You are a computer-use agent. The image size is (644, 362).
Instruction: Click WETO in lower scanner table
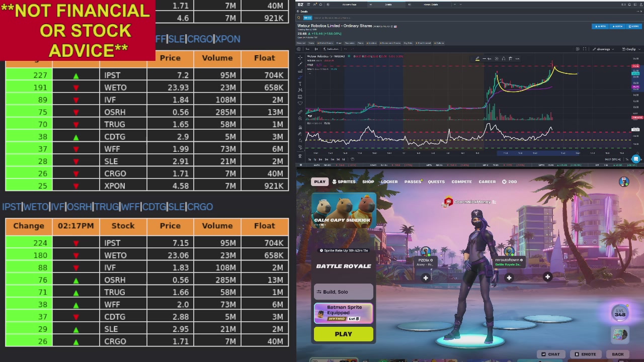point(115,255)
